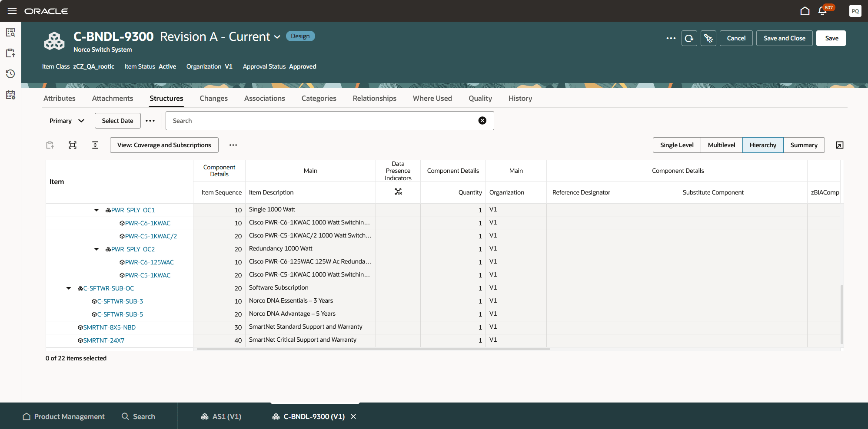
Task: Open Product Management in the bottom bar
Action: coord(64,416)
